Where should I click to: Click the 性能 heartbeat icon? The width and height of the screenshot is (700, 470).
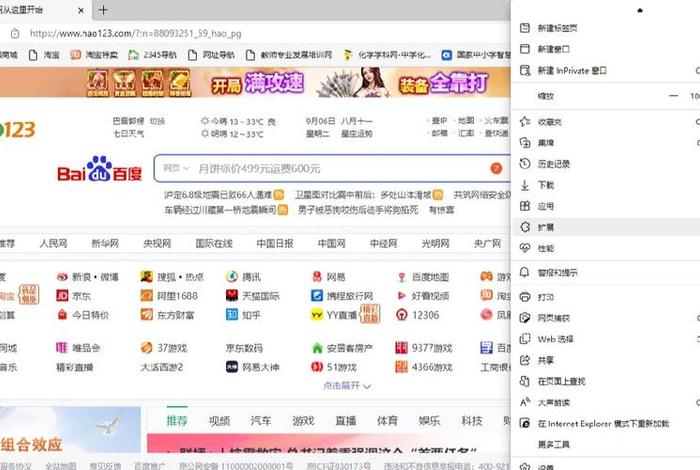(525, 248)
